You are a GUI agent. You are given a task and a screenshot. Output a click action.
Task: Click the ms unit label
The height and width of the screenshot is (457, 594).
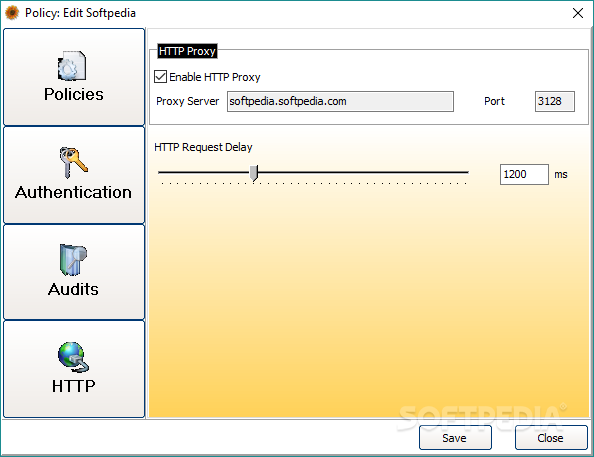point(561,174)
